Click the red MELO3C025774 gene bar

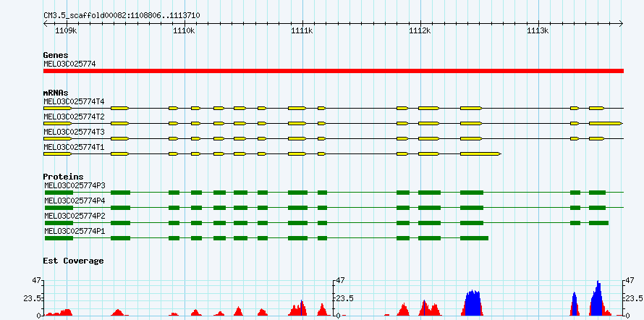[x=334, y=71]
